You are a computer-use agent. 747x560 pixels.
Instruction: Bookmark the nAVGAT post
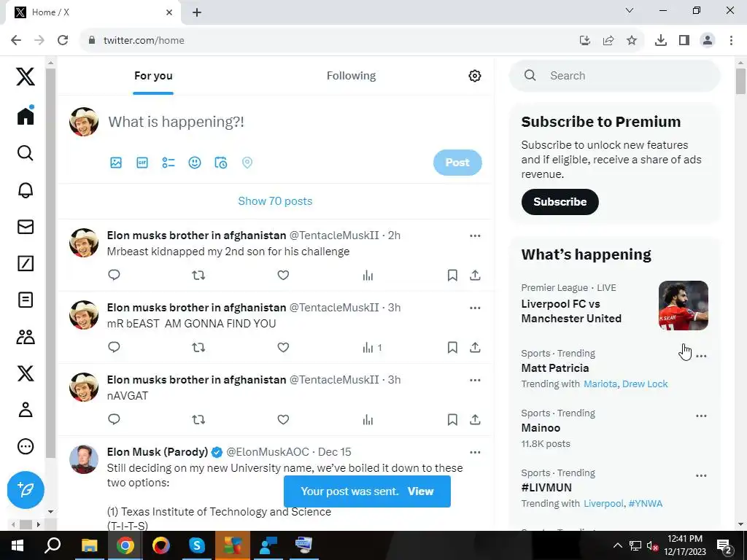[452, 419]
